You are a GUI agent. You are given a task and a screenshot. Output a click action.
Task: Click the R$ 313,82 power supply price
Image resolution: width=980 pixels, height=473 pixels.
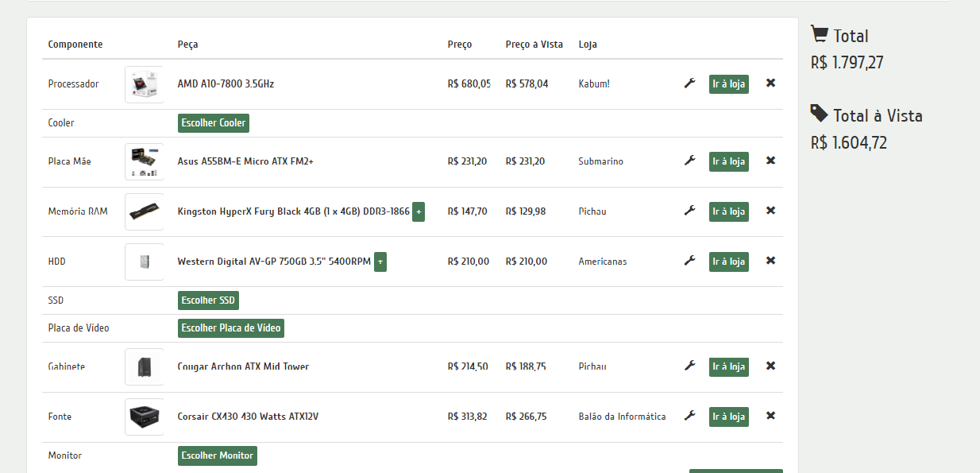click(469, 417)
